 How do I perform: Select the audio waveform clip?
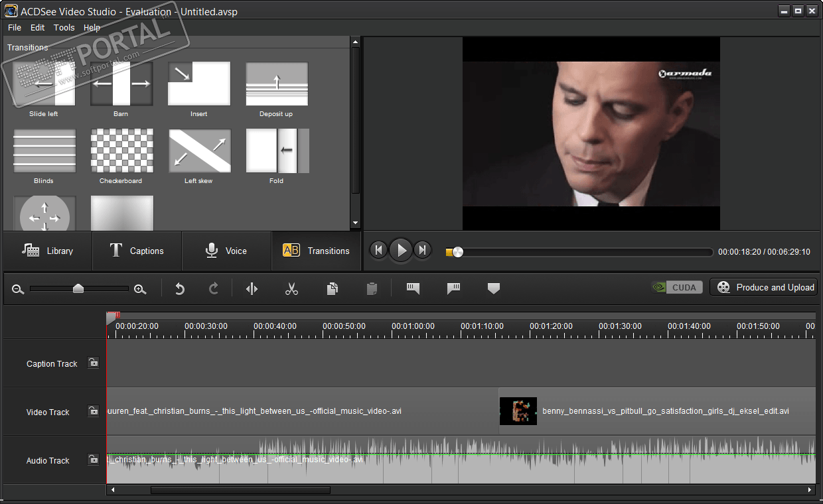tap(461, 460)
